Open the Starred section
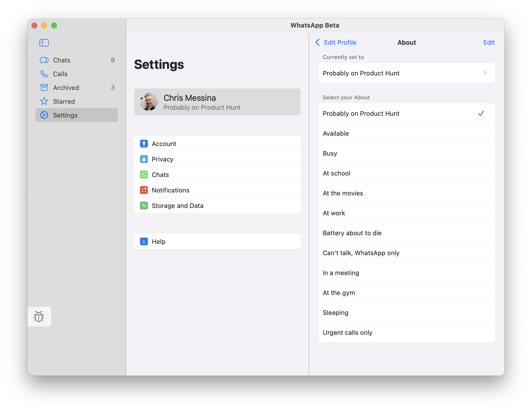532x412 pixels. pyautogui.click(x=77, y=102)
